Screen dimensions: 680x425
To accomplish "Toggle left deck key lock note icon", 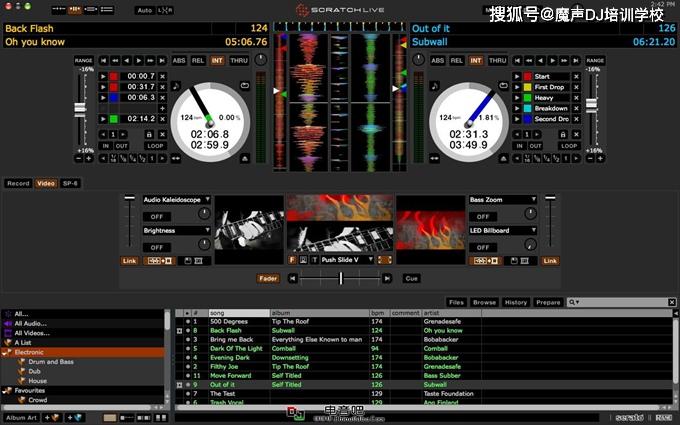I will (x=176, y=86).
